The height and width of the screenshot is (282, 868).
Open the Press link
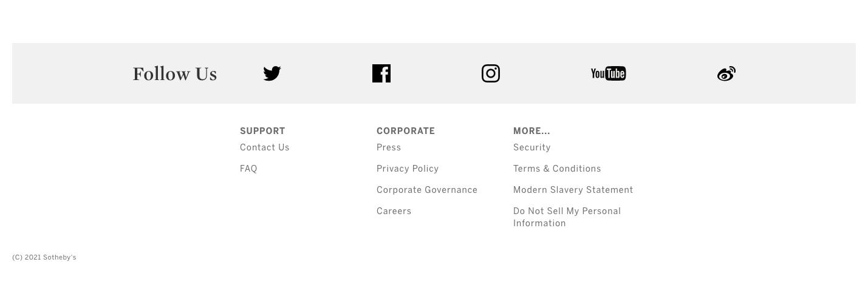[389, 147]
